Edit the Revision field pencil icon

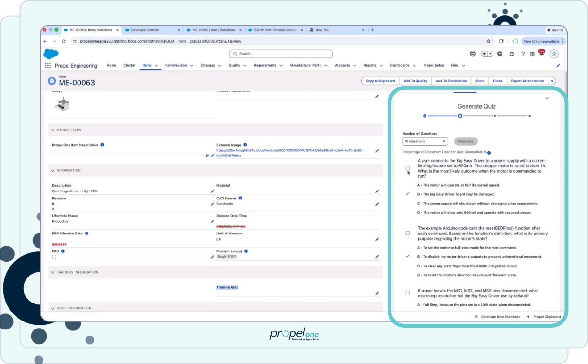212,204
